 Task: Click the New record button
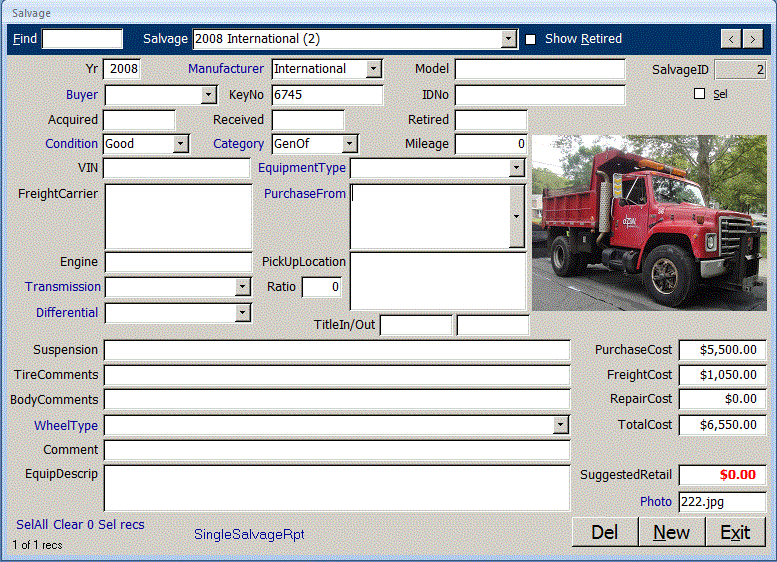click(671, 532)
